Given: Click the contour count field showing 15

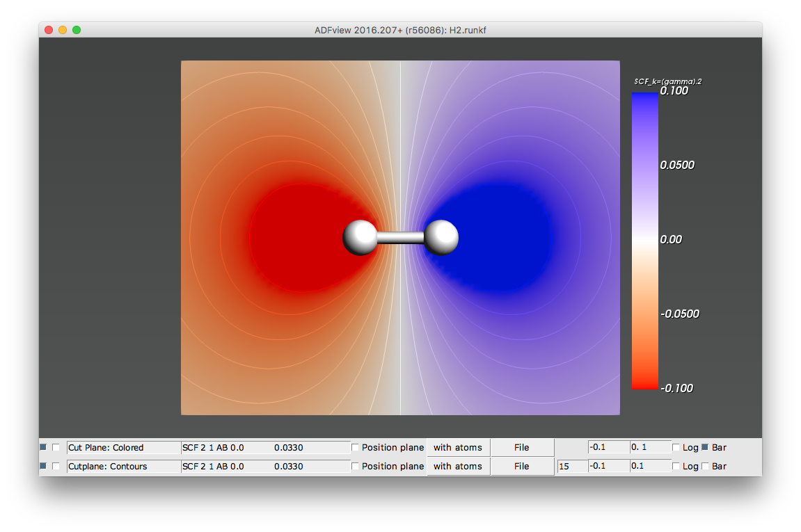Looking at the screenshot, I should (572, 466).
